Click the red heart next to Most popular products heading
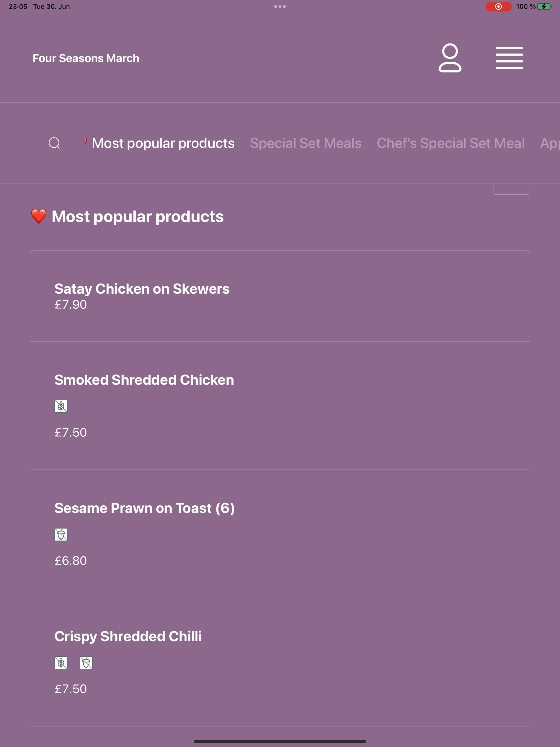The width and height of the screenshot is (560, 747). click(39, 216)
